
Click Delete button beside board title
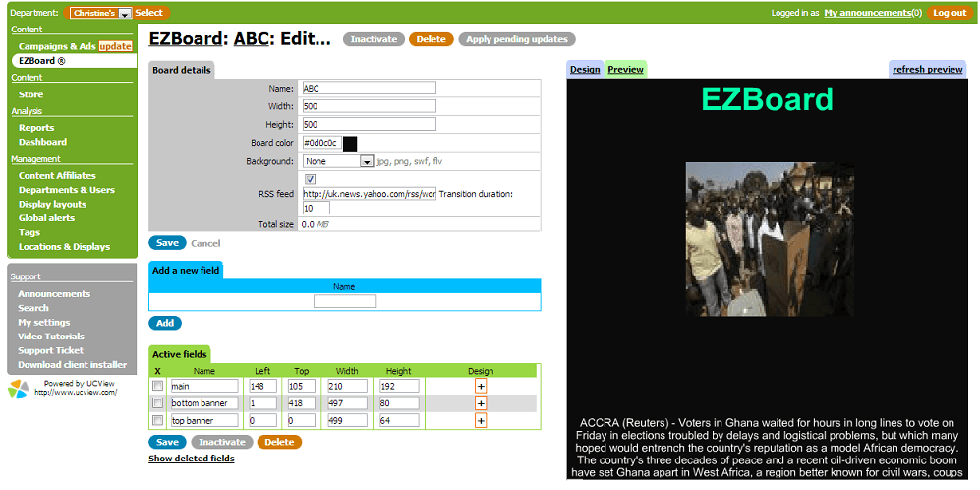[x=432, y=39]
